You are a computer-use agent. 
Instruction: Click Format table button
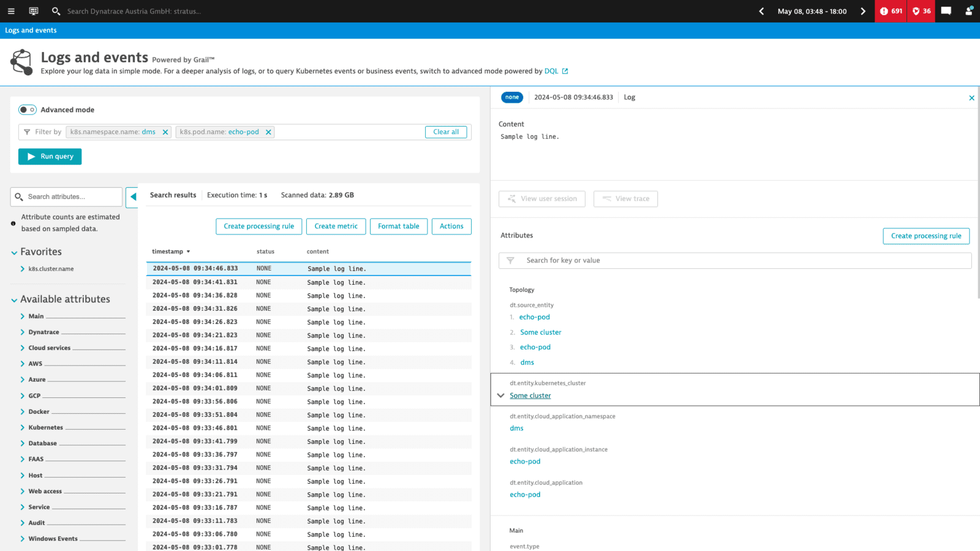click(399, 227)
